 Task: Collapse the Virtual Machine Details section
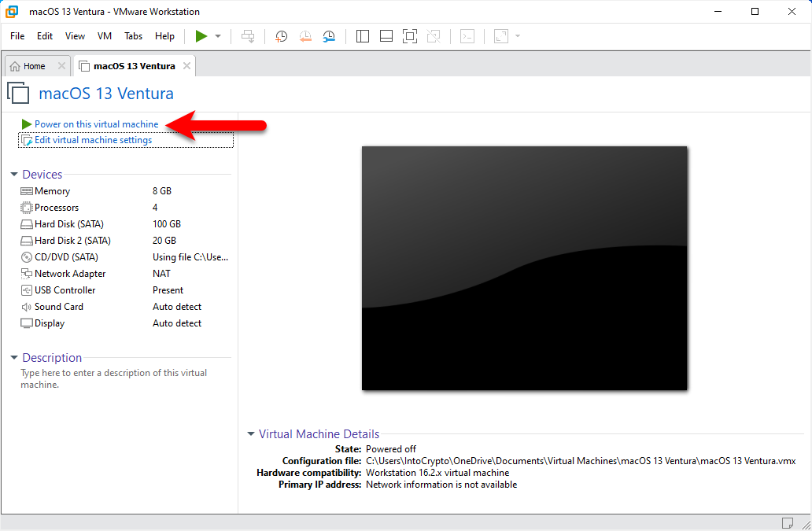[x=251, y=433]
